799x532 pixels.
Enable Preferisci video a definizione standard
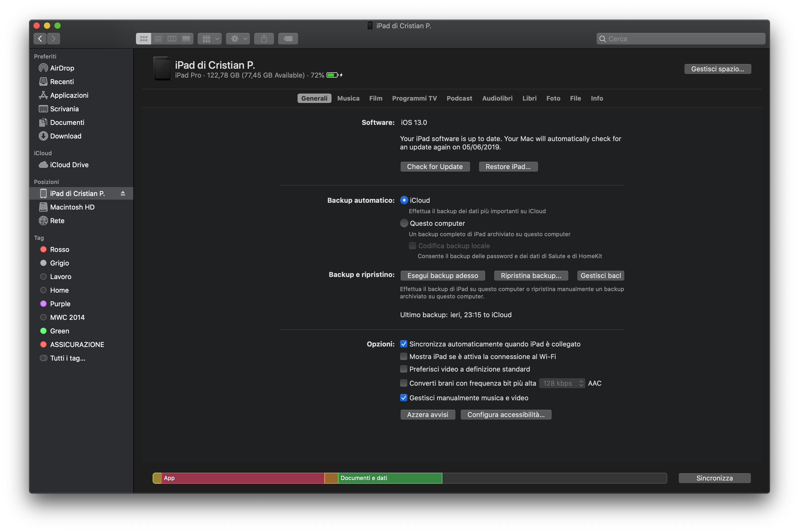pyautogui.click(x=404, y=369)
